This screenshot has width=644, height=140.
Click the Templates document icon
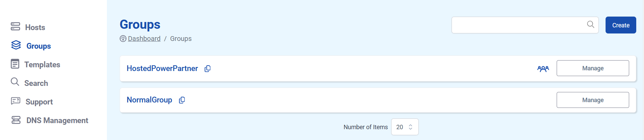coord(15,64)
